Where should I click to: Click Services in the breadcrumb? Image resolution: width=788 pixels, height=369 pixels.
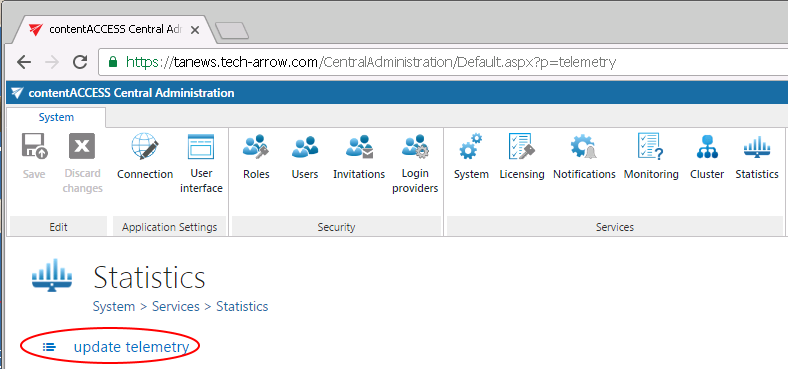[176, 306]
